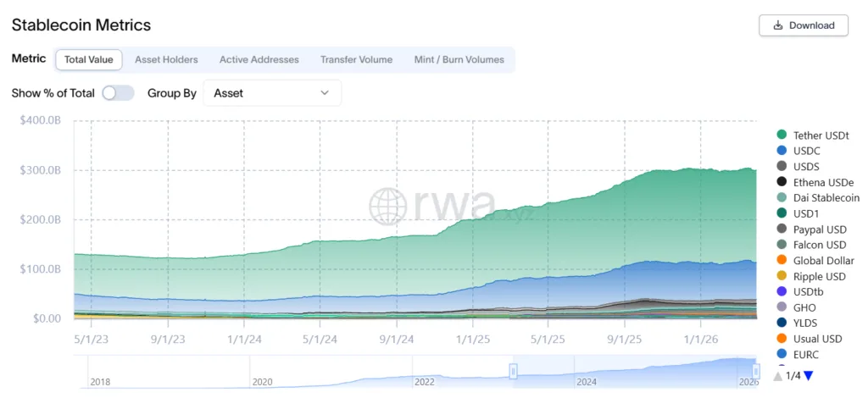The height and width of the screenshot is (409, 868).
Task: Toggle the Falcon USD legend dot
Action: [x=782, y=244]
